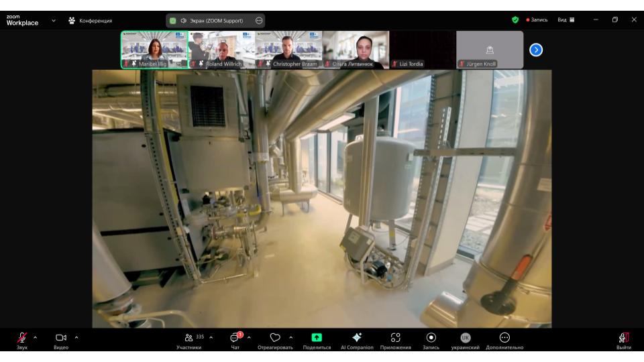Click the Отреагировать reactions heart icon
The image size is (644, 362).
pos(275,338)
